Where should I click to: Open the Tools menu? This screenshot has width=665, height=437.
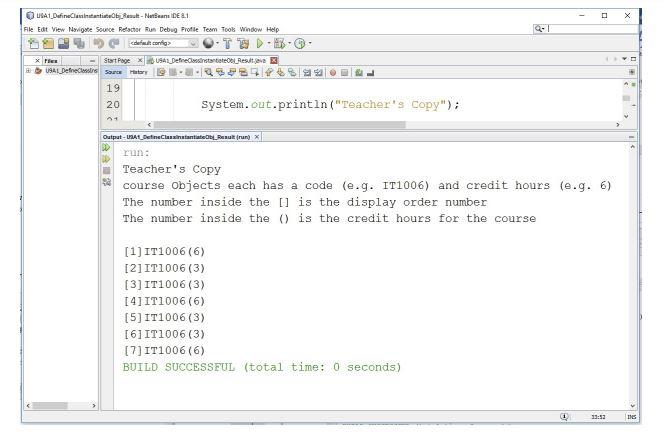[228, 29]
